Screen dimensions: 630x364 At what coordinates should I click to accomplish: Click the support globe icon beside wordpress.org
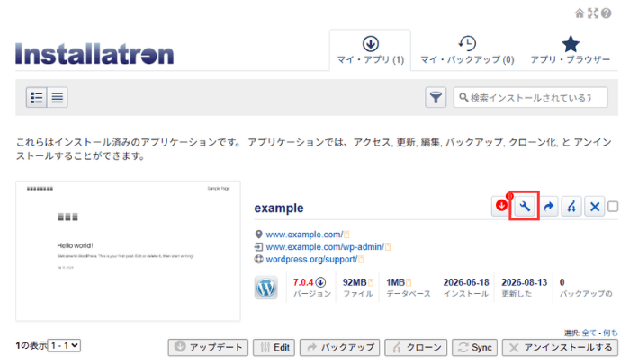click(x=259, y=259)
